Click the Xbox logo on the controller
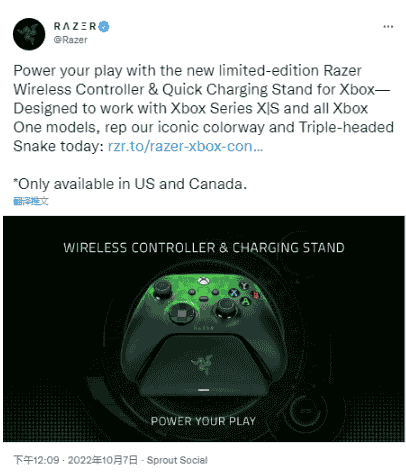The height and width of the screenshot is (476, 406). (203, 281)
